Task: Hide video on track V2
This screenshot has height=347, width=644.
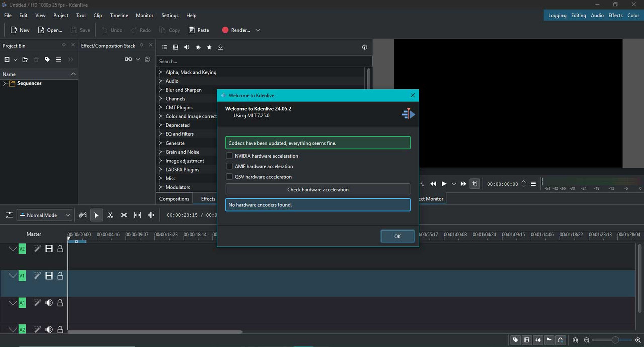Action: (x=49, y=249)
